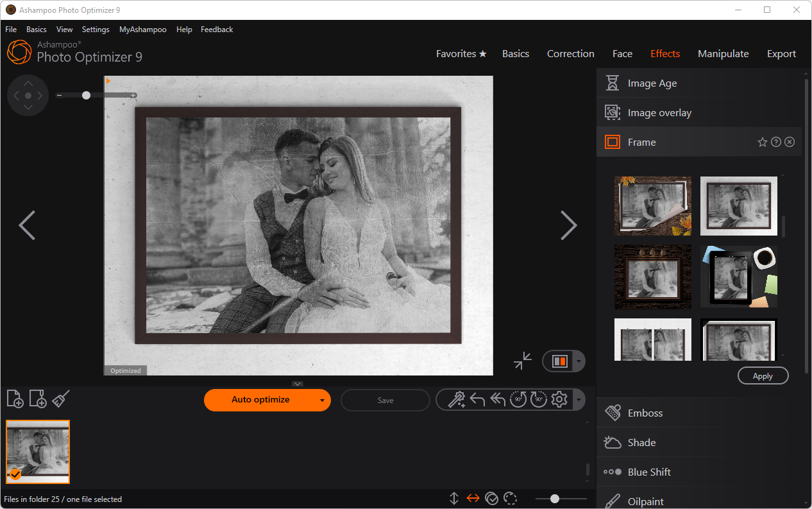Deselect the checkmark on the wedding photo thumbnail
The height and width of the screenshot is (509, 812).
14,475
